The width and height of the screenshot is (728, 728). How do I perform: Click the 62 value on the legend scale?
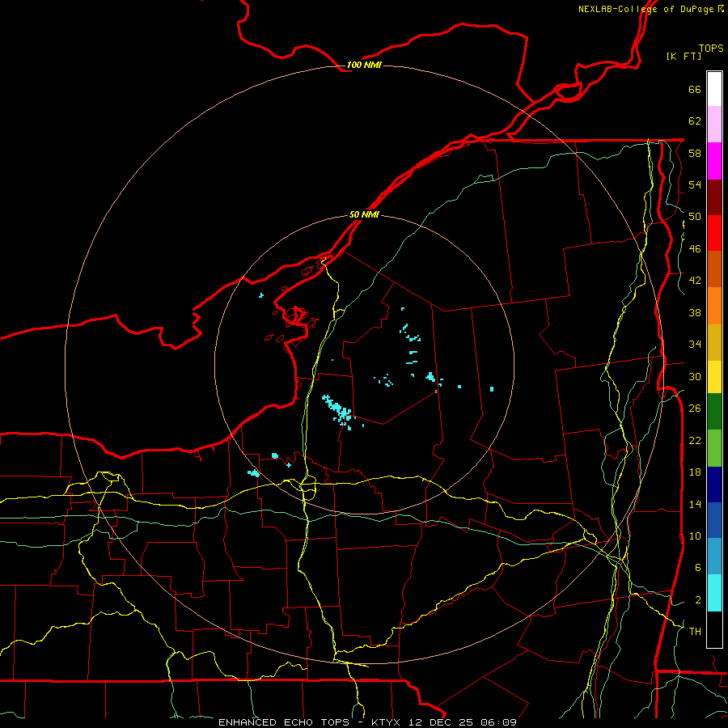pyautogui.click(x=695, y=121)
